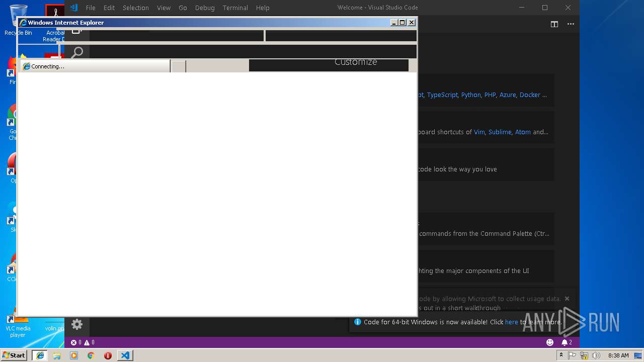
Task: Click the Sublime keyboard shortcuts link
Action: tap(500, 132)
